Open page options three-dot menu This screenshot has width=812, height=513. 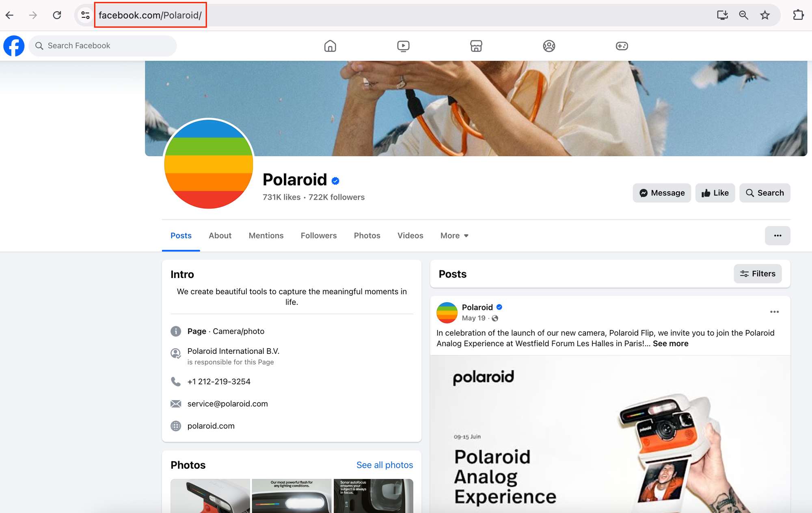point(777,235)
